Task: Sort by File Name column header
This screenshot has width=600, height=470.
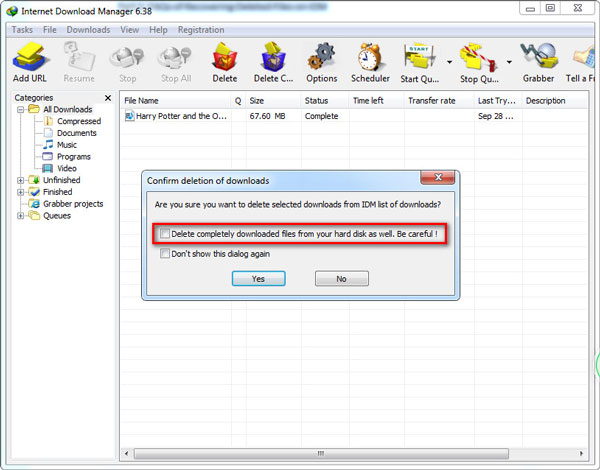Action: (x=176, y=101)
